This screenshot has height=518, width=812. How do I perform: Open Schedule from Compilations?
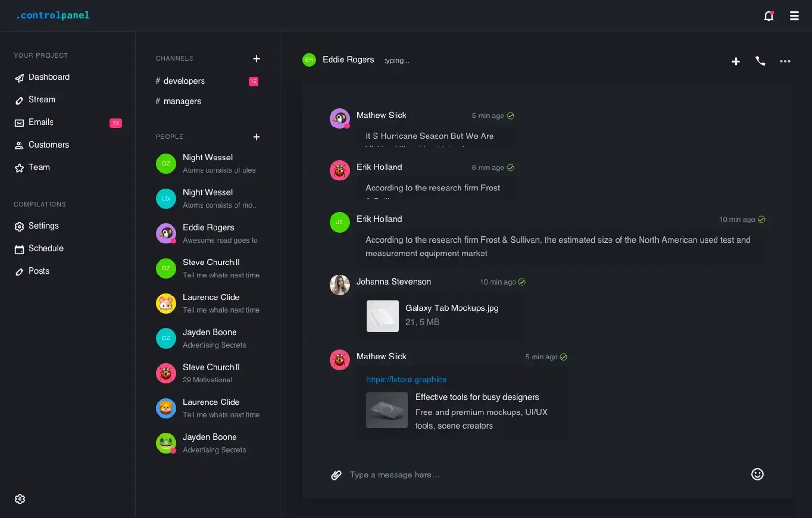pyautogui.click(x=45, y=248)
